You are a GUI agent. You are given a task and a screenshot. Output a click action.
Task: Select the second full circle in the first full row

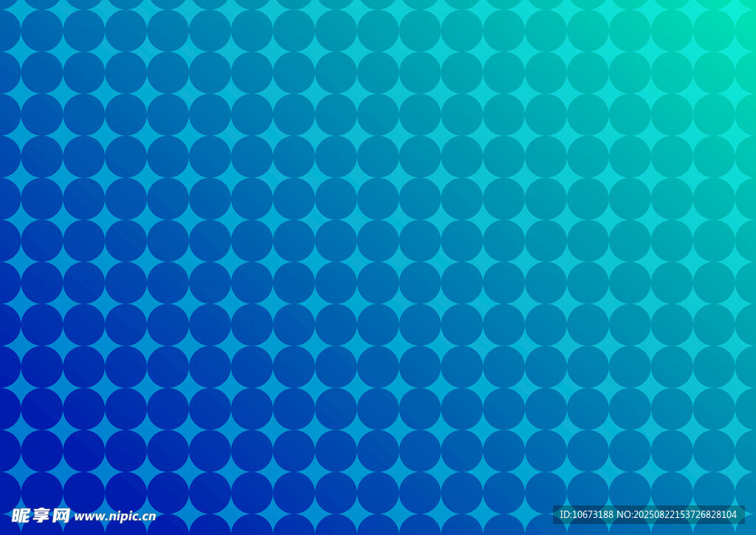84,30
